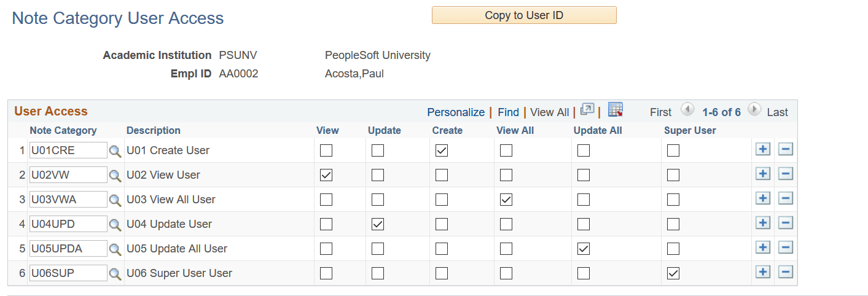Viewport: 868px width, 296px height.
Task: Open the Personalize grid link
Action: point(456,112)
